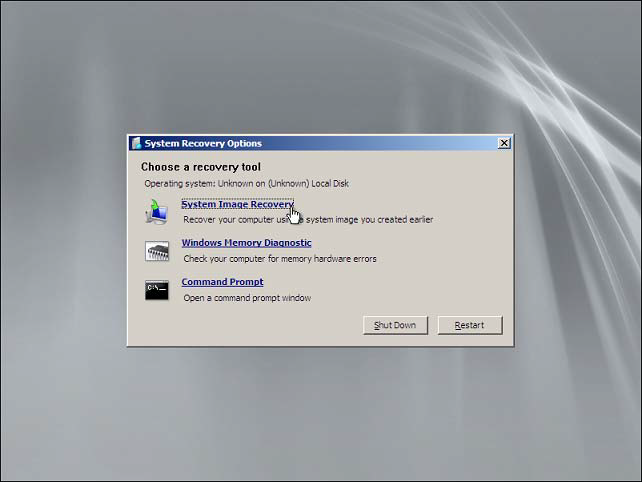
Task: Click the 'Check your computer for memory hardware errors' text
Action: coord(280,259)
